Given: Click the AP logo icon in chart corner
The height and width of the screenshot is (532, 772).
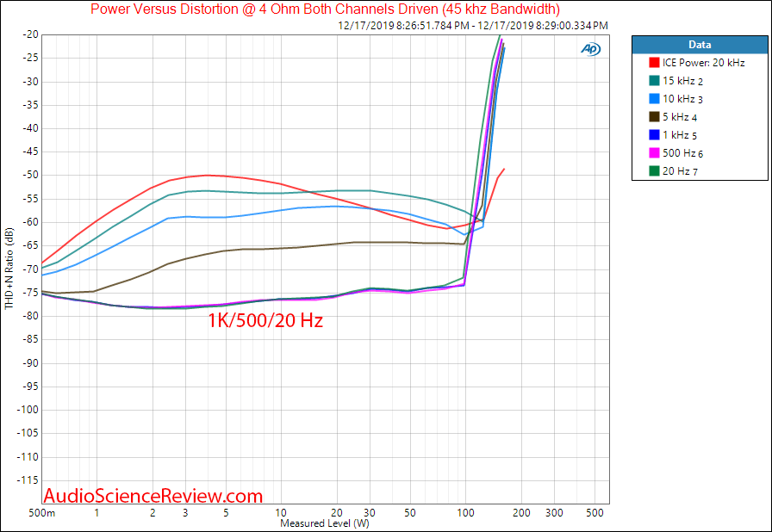Looking at the screenshot, I should click(591, 49).
